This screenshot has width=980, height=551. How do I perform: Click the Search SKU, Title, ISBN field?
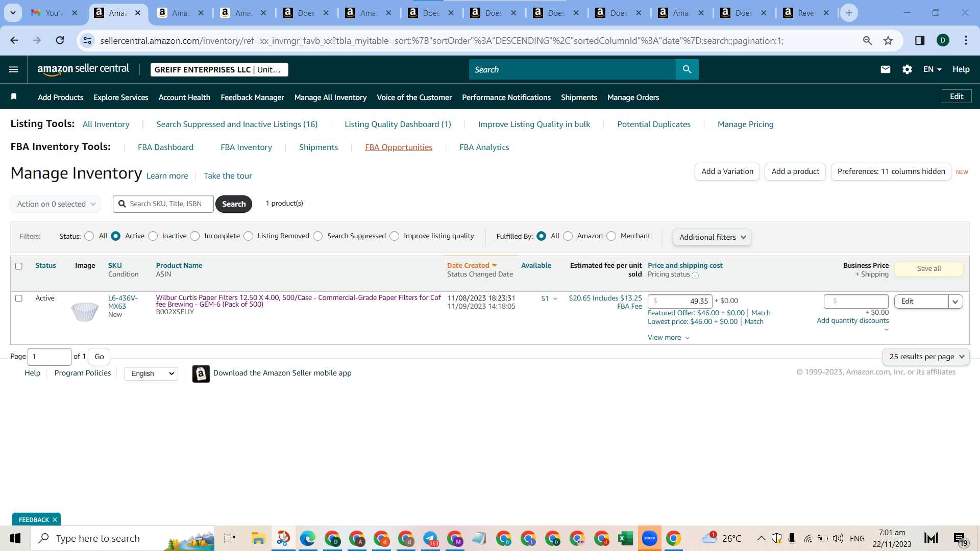pyautogui.click(x=163, y=204)
